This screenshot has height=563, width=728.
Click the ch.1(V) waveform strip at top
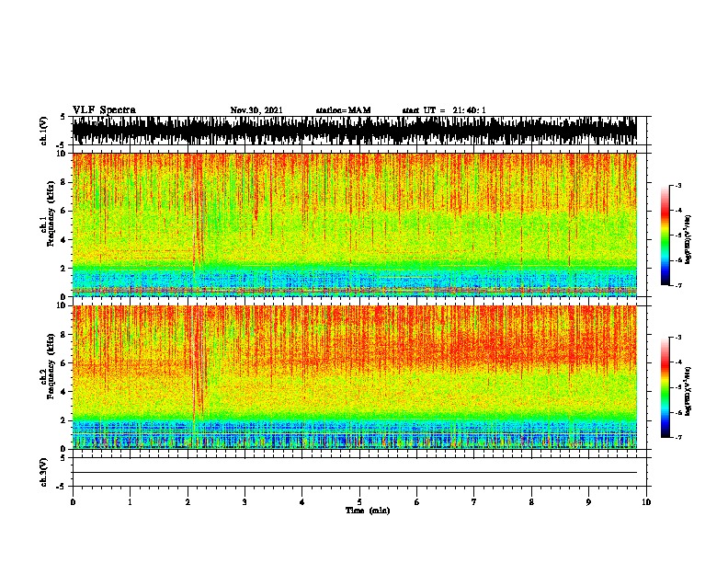point(354,131)
